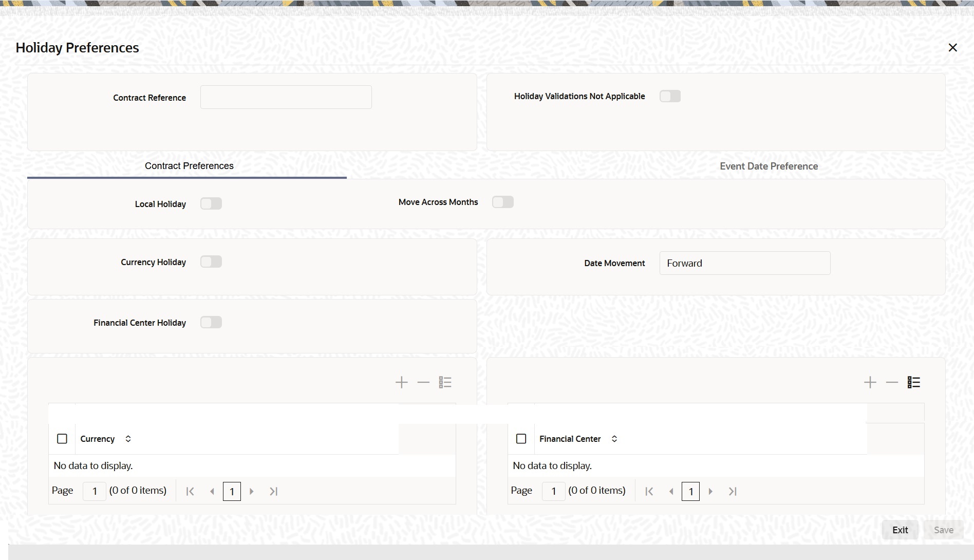Viewport: 974px width, 560px height.
Task: Check the select-all box in Currency table
Action: pos(62,439)
